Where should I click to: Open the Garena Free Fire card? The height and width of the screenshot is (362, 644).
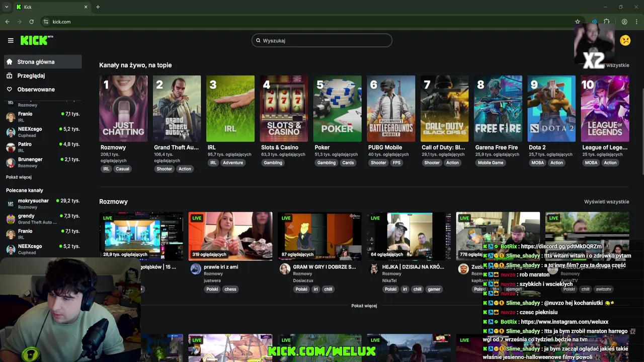coord(498,109)
